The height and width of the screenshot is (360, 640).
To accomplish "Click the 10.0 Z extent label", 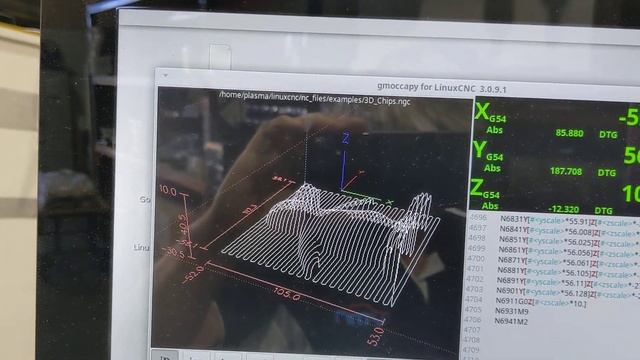I will click(x=167, y=191).
